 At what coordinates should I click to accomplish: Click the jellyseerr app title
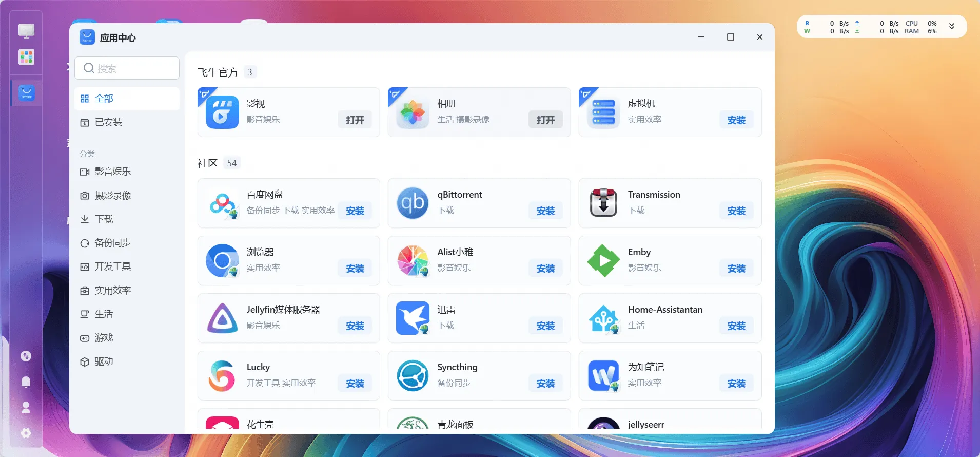tap(646, 424)
